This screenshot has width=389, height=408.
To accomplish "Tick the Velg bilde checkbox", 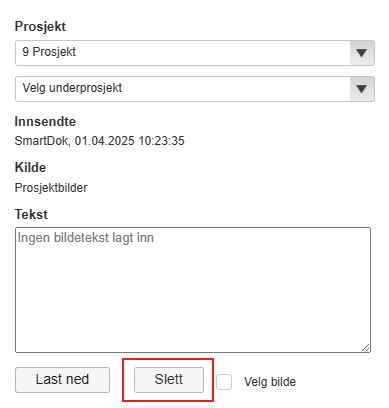I will tap(224, 382).
